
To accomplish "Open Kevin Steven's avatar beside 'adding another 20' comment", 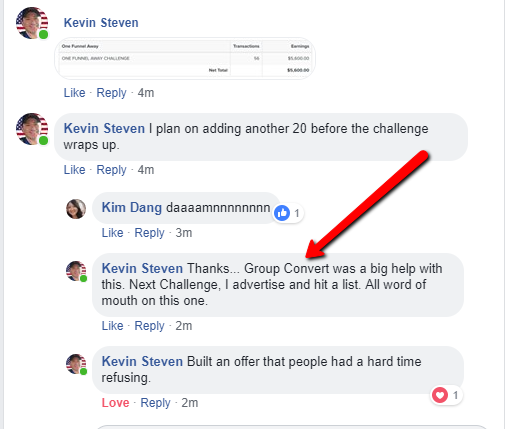I will point(32,129).
